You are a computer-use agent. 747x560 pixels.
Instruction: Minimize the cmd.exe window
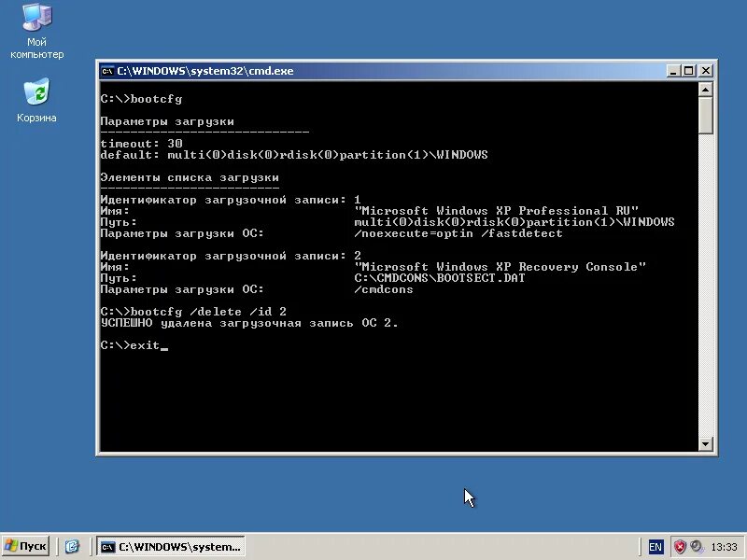pos(672,71)
